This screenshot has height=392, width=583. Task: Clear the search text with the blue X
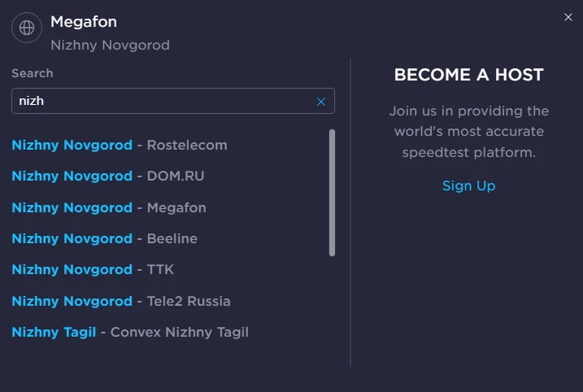(321, 102)
